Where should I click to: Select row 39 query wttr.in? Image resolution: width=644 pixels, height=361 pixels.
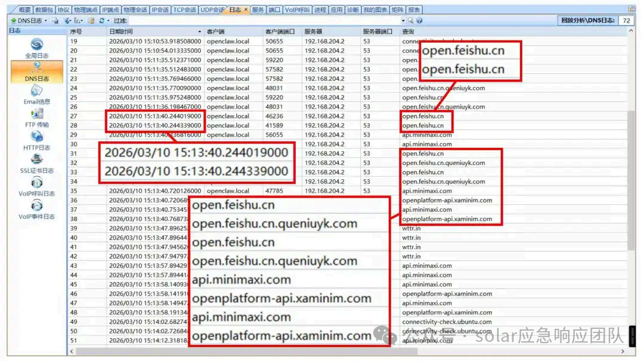point(411,229)
